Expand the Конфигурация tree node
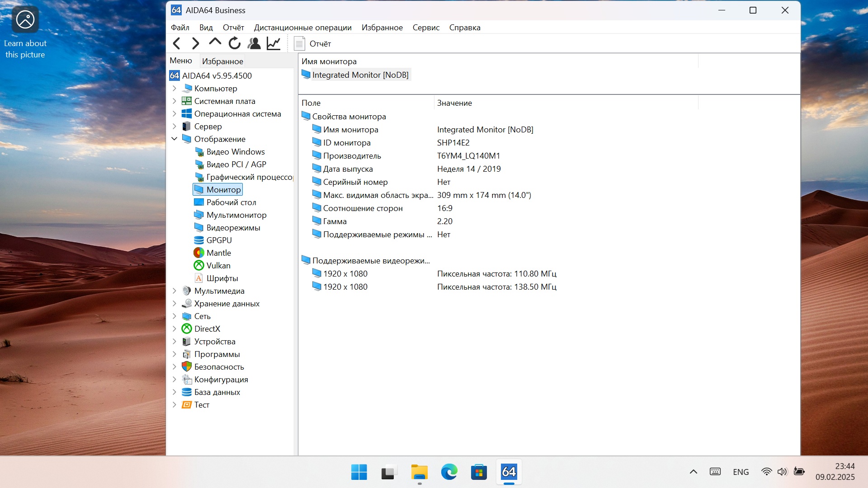This screenshot has height=488, width=868. coord(175,380)
